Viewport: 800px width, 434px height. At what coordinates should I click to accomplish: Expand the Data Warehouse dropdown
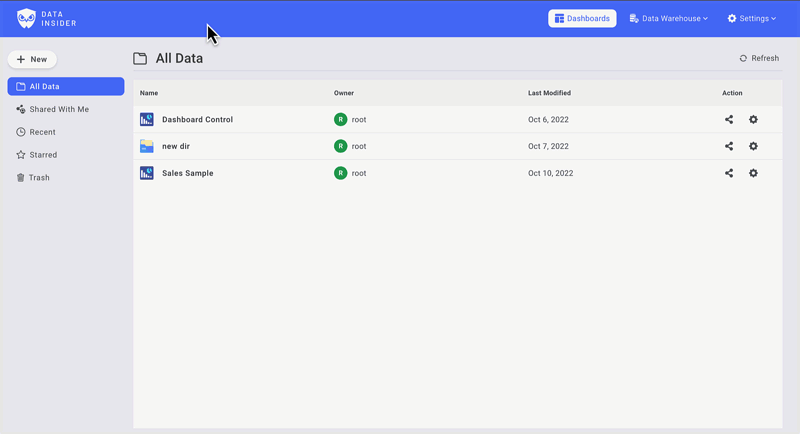[668, 18]
